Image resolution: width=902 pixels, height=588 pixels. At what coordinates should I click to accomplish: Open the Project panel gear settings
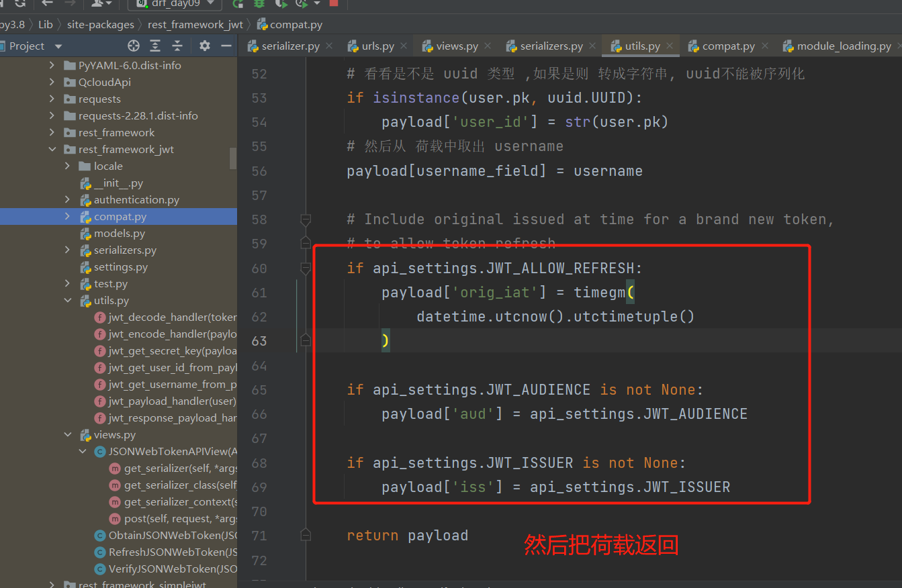click(x=205, y=46)
